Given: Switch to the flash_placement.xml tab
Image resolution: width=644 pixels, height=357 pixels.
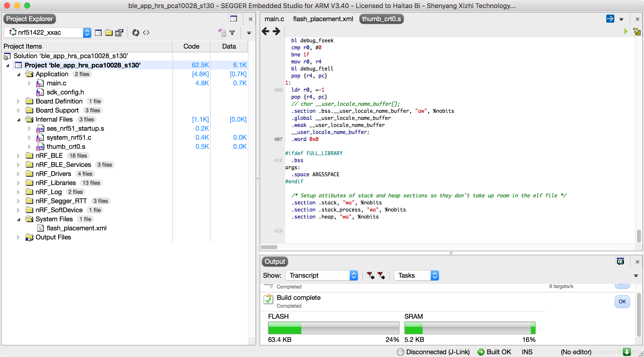Looking at the screenshot, I should (x=323, y=19).
